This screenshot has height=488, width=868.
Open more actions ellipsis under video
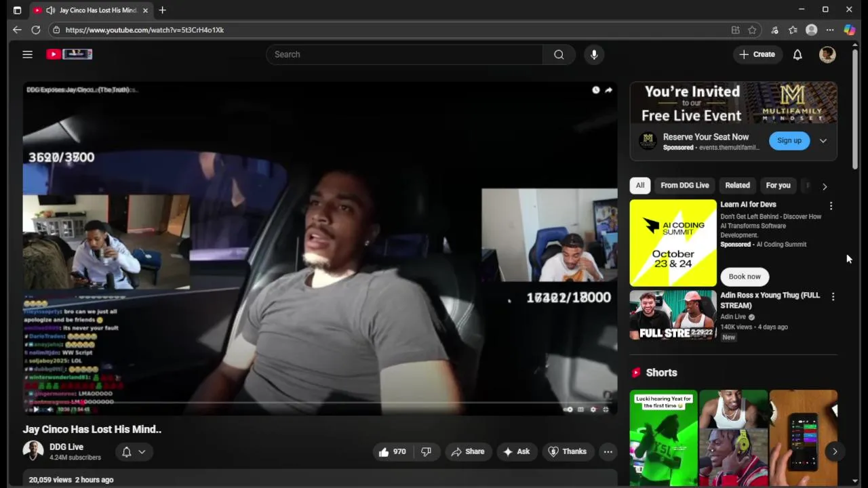pyautogui.click(x=608, y=451)
